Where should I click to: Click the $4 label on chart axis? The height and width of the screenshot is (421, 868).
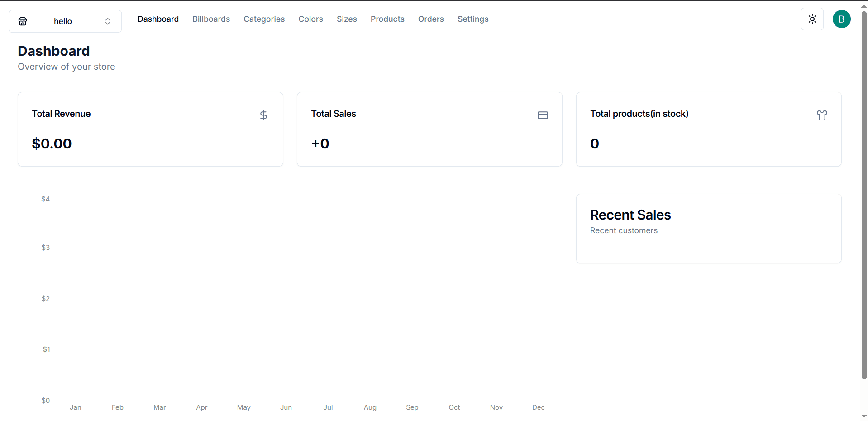coord(45,199)
